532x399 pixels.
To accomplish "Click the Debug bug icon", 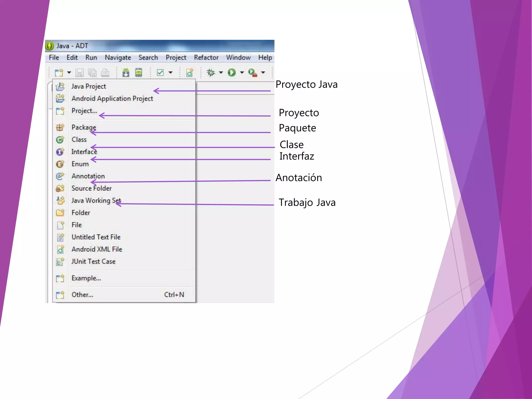I will pos(211,72).
